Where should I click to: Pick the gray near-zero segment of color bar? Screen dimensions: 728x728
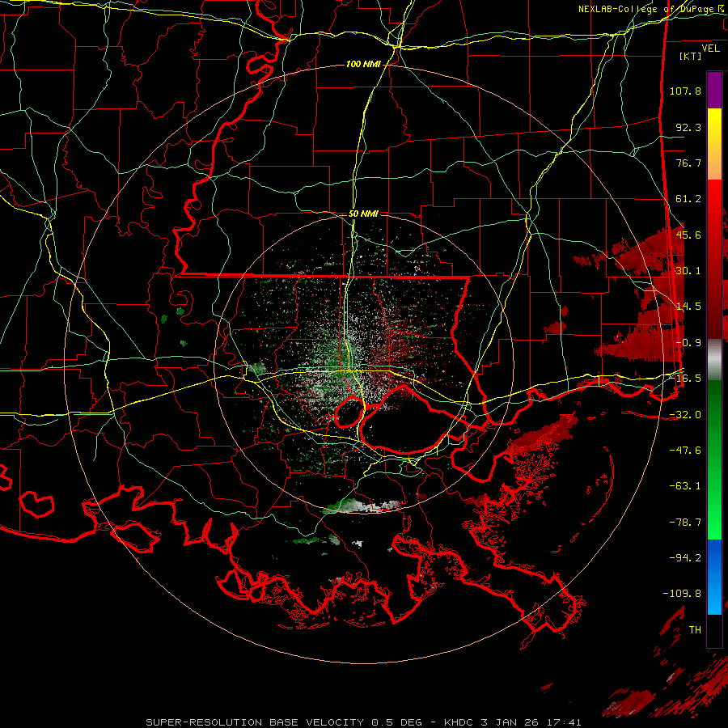[714, 360]
